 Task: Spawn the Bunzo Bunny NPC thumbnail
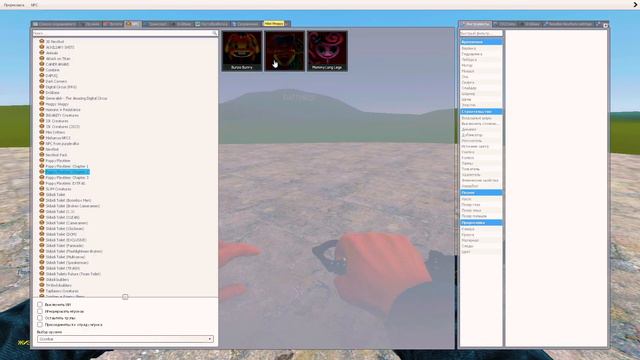[242, 51]
